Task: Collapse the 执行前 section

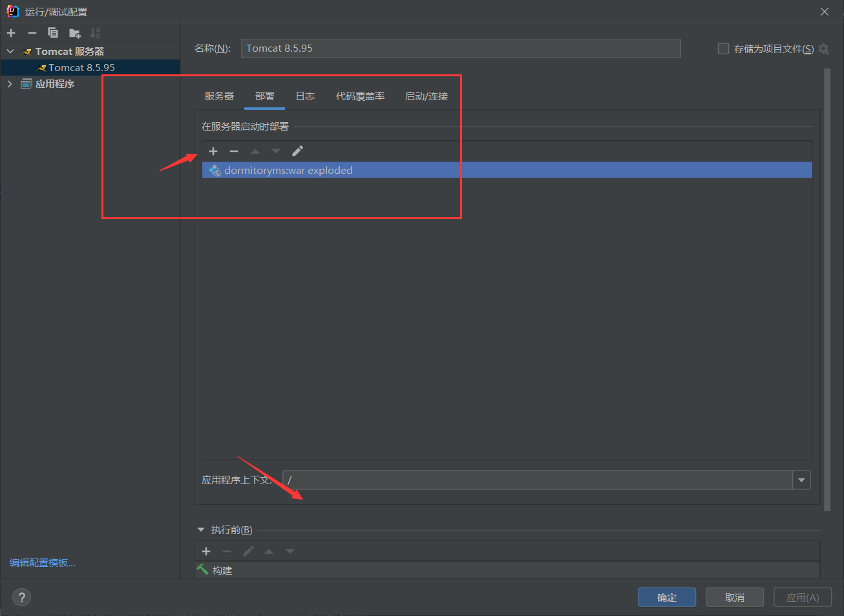Action: coord(201,529)
